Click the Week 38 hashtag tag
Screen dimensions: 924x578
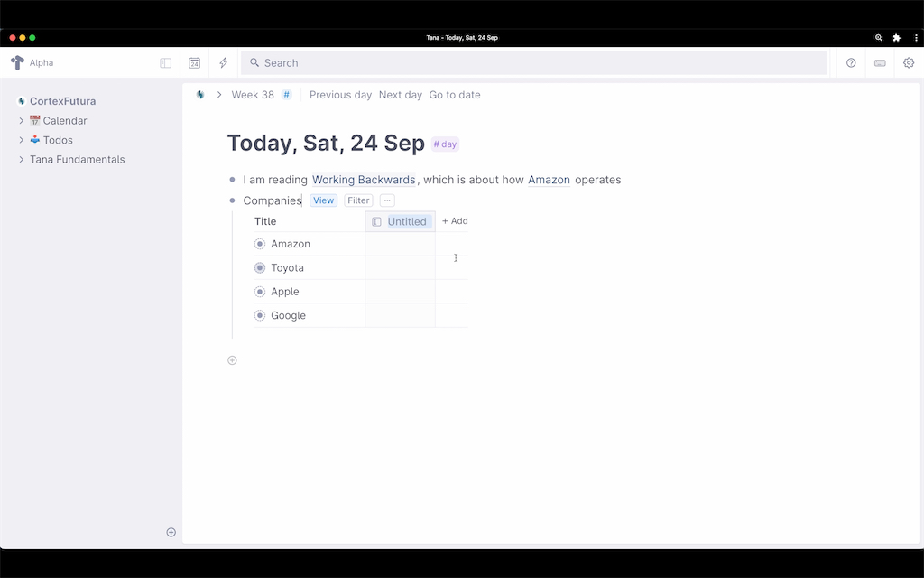click(286, 95)
